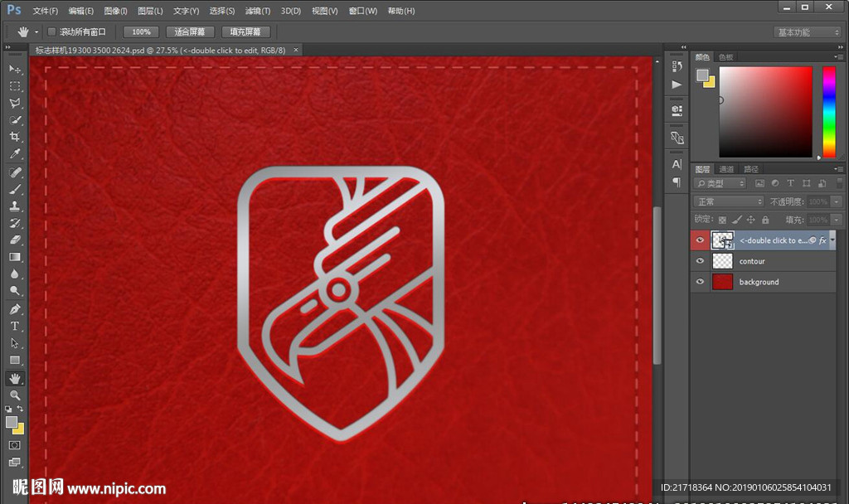Select the Polygonal Lasso tool
Image resolution: width=849 pixels, height=504 pixels.
point(15,103)
